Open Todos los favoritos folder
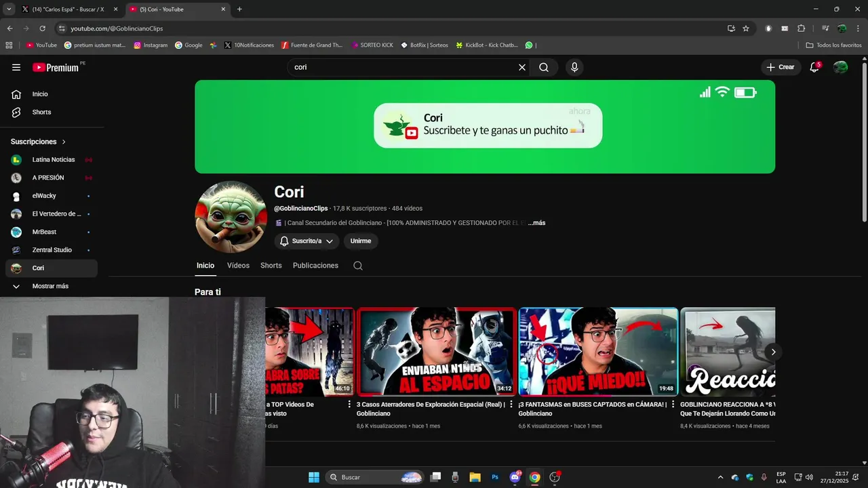 [833, 45]
